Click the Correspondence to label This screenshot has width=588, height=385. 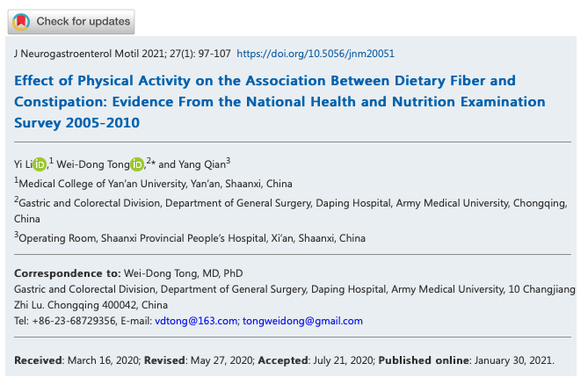pyautogui.click(x=68, y=273)
